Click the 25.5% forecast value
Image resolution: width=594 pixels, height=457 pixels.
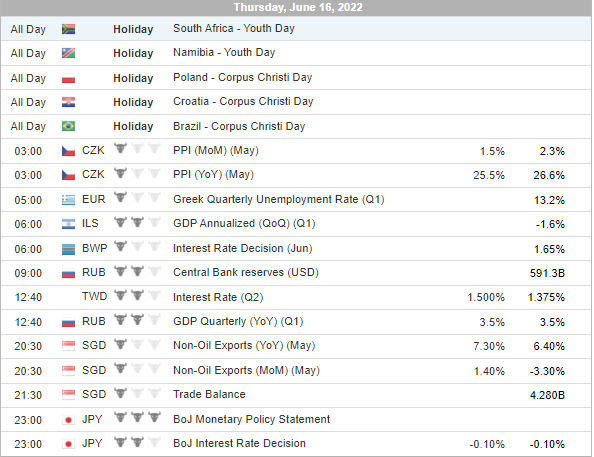coord(489,175)
